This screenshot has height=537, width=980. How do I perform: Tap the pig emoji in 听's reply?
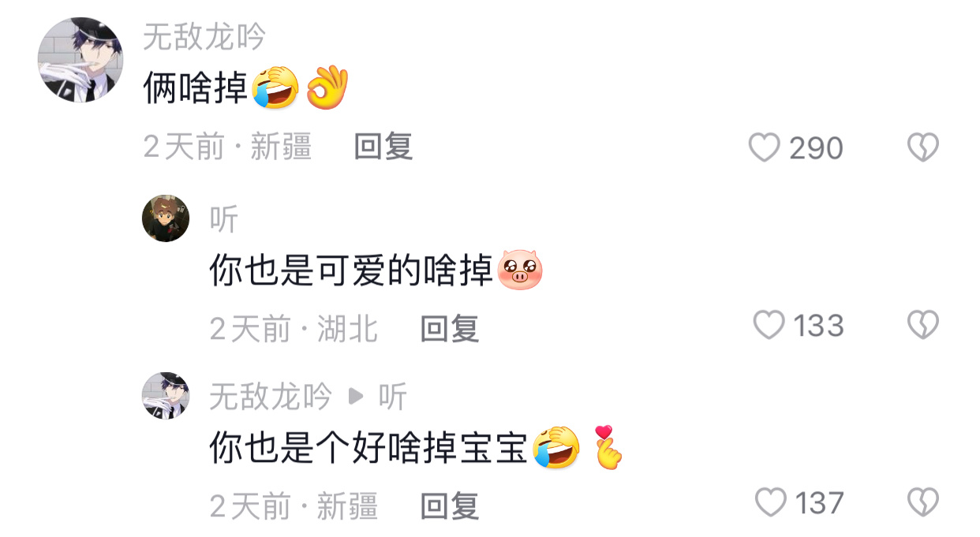click(520, 270)
